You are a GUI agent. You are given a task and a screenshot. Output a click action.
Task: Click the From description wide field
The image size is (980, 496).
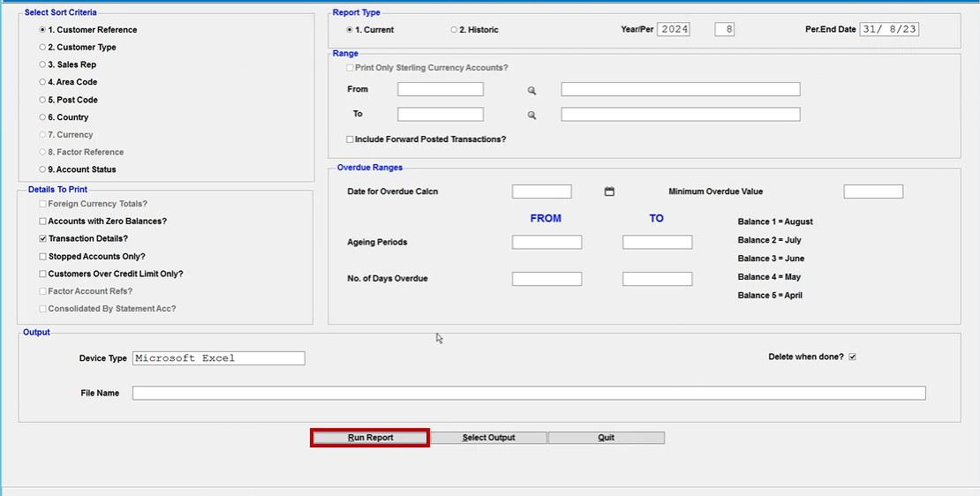click(681, 89)
